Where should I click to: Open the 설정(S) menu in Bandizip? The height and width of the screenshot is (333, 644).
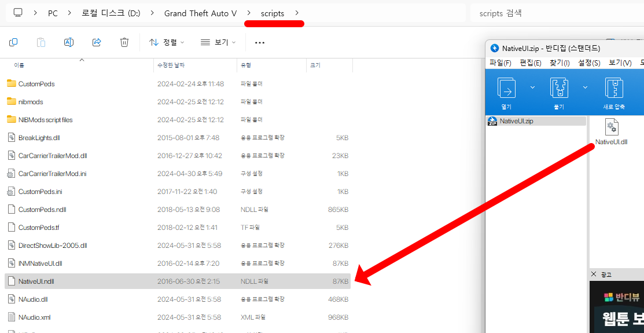tap(589, 63)
